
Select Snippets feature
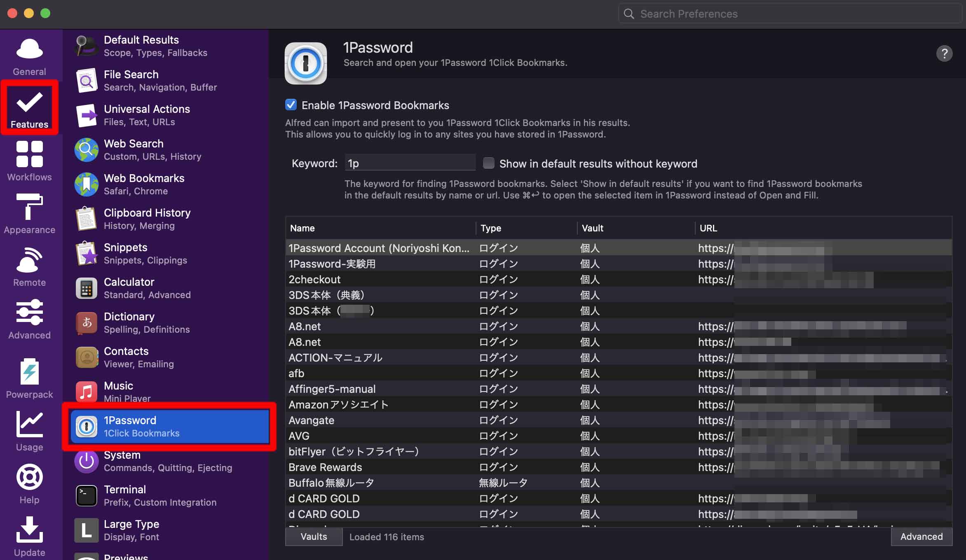coord(169,254)
